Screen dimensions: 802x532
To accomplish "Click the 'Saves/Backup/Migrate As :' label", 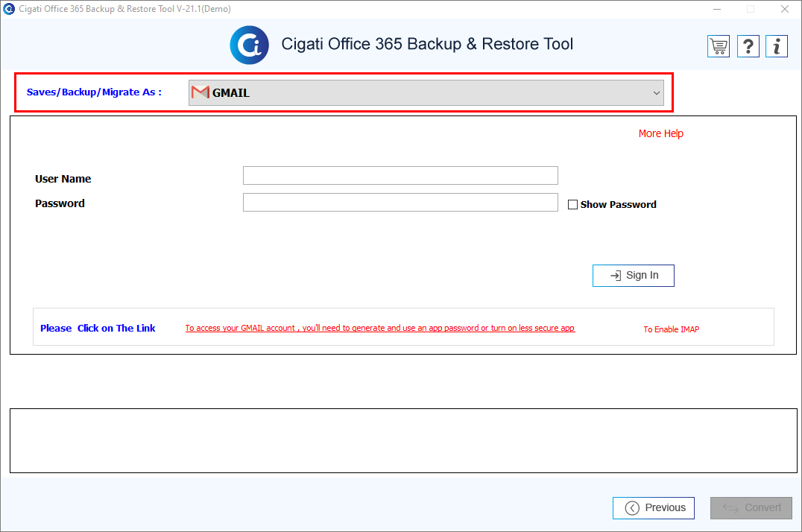I will (x=94, y=92).
